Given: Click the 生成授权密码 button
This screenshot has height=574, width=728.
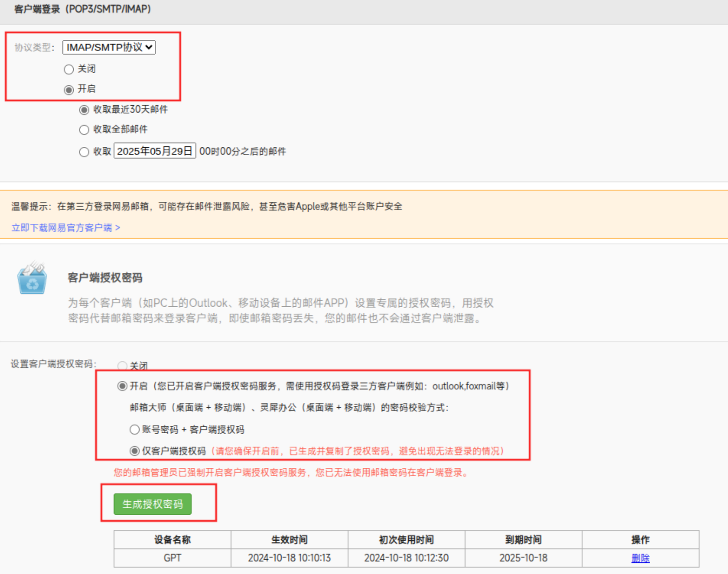Looking at the screenshot, I should (x=152, y=504).
